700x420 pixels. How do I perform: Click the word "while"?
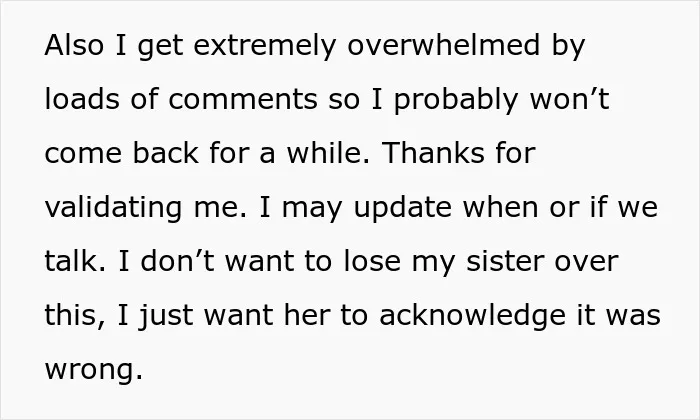324,153
